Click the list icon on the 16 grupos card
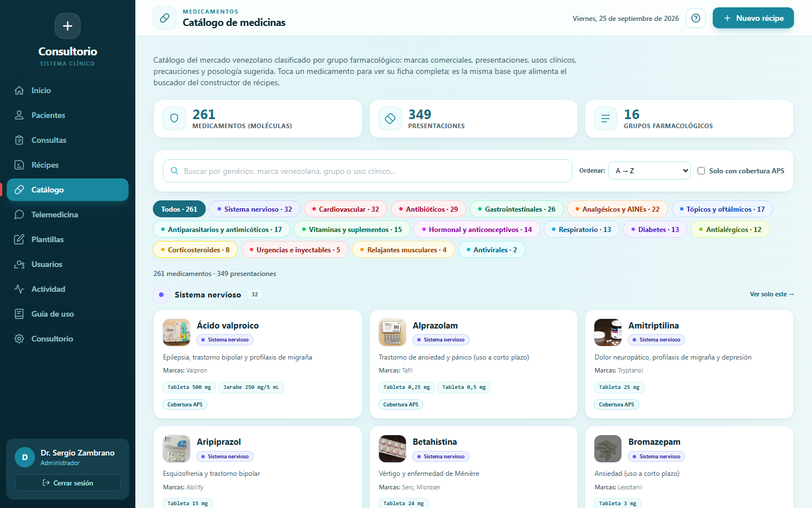The image size is (812, 508). pos(606,119)
